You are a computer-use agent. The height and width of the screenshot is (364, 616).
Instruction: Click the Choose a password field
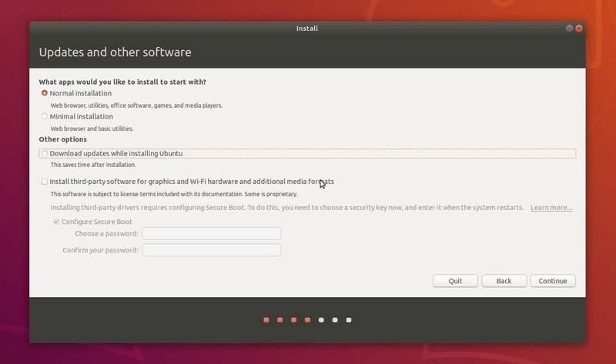click(x=211, y=234)
